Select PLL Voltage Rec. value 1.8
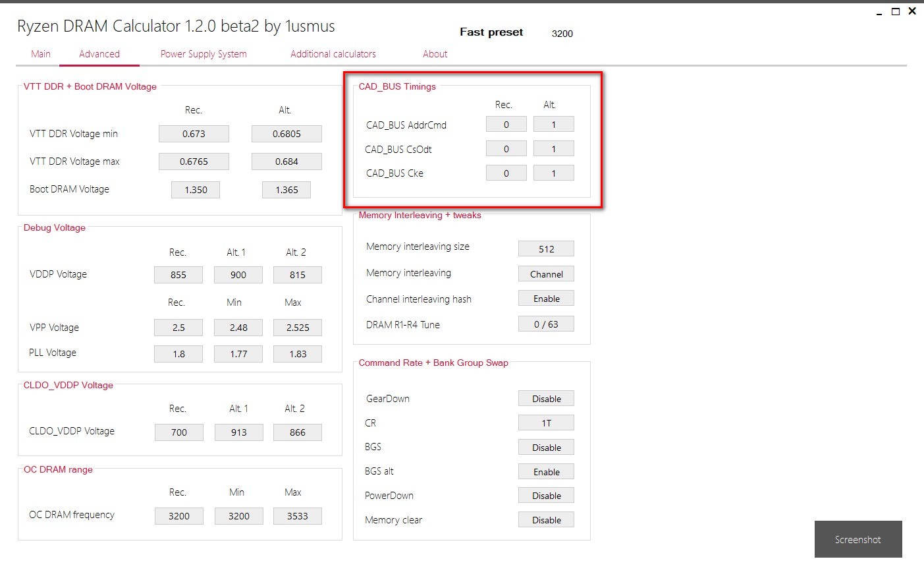This screenshot has width=924, height=584. (178, 354)
